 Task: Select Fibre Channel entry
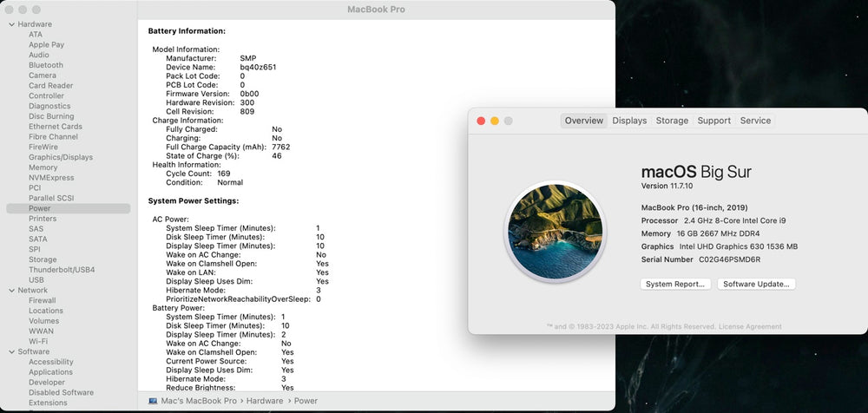pyautogui.click(x=53, y=137)
